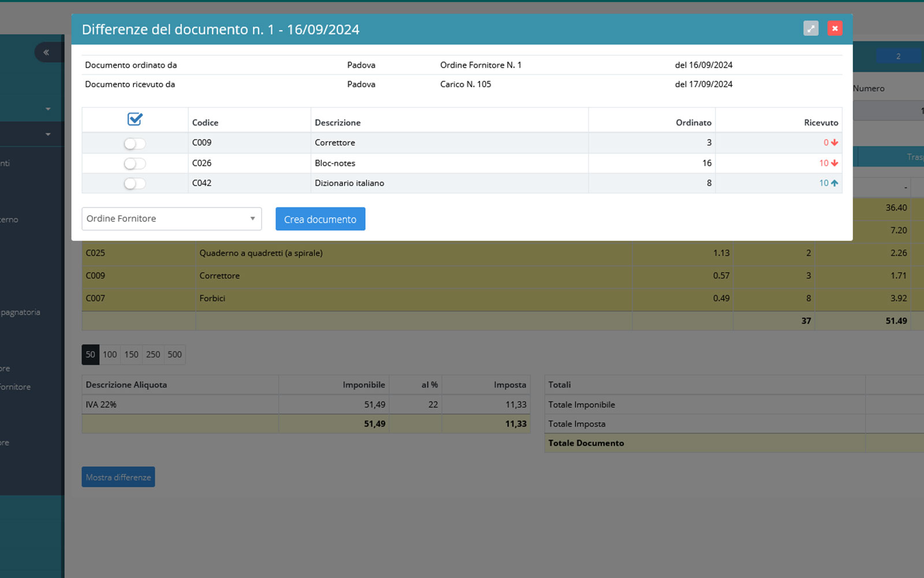The image size is (924, 578).
Task: Toggle the select-all checkbox in the table header
Action: coord(135,119)
